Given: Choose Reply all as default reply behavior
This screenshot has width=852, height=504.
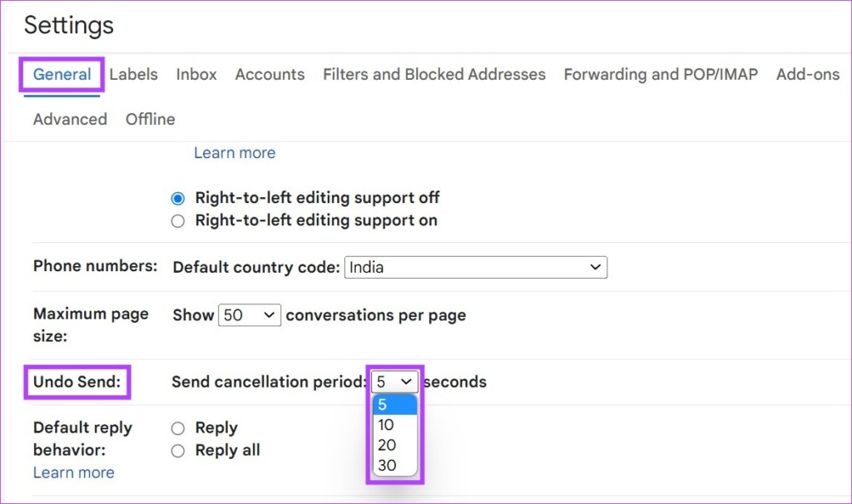Looking at the screenshot, I should [x=178, y=450].
